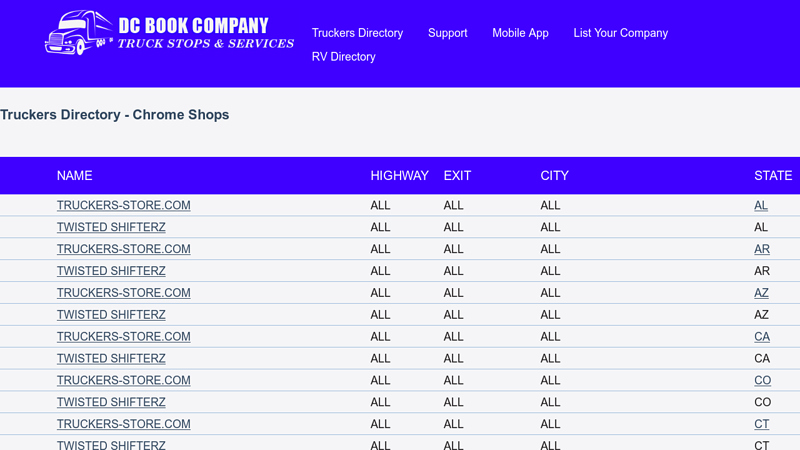Image resolution: width=800 pixels, height=450 pixels.
Task: Click TRUCKERS-STORE.COM in the AR row
Action: coord(123,249)
